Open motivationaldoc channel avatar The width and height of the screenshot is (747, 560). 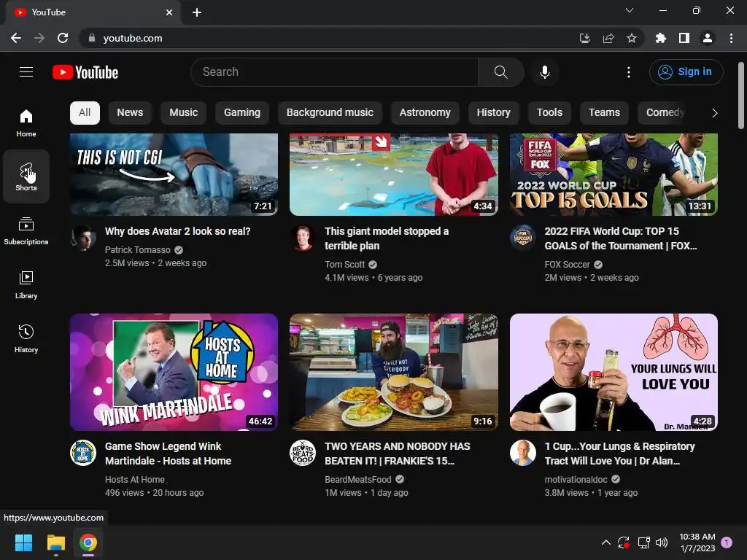tap(522, 453)
